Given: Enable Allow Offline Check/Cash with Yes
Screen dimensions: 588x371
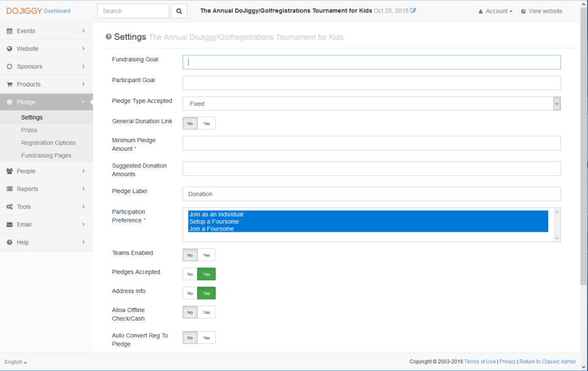Looking at the screenshot, I should [206, 312].
